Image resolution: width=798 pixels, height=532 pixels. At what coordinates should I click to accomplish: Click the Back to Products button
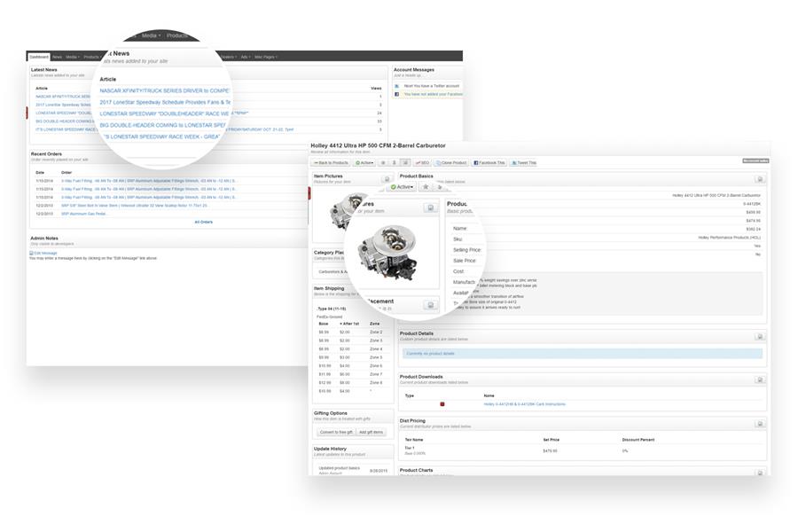point(331,163)
